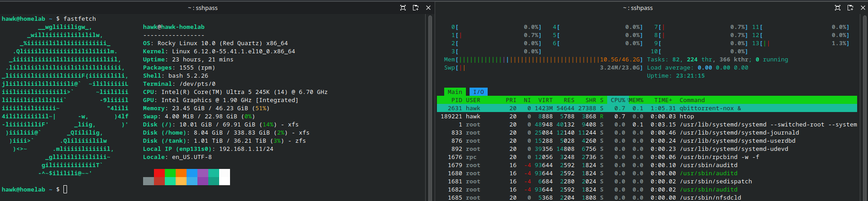
Task: Click the Shell bash 5.2.26 line
Action: [176, 75]
